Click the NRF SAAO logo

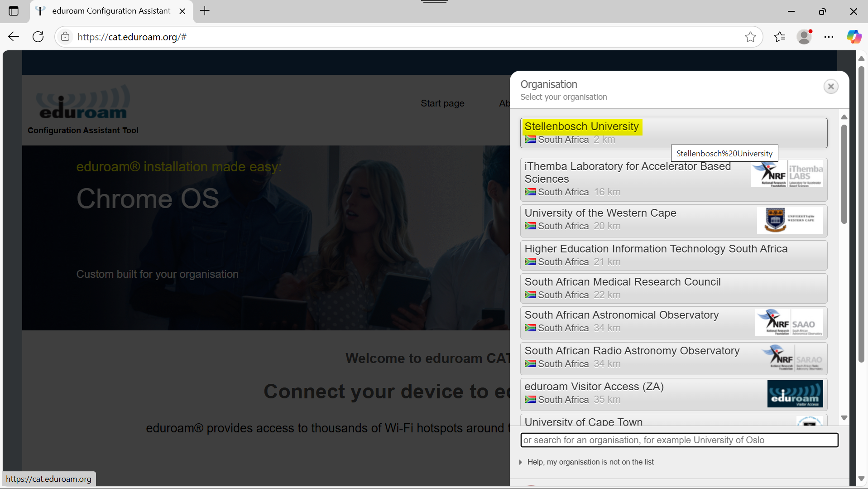[788, 322]
